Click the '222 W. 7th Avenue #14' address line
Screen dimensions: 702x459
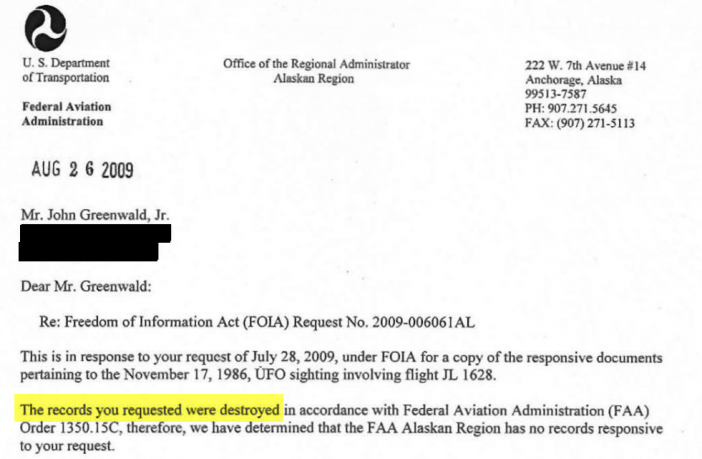586,66
